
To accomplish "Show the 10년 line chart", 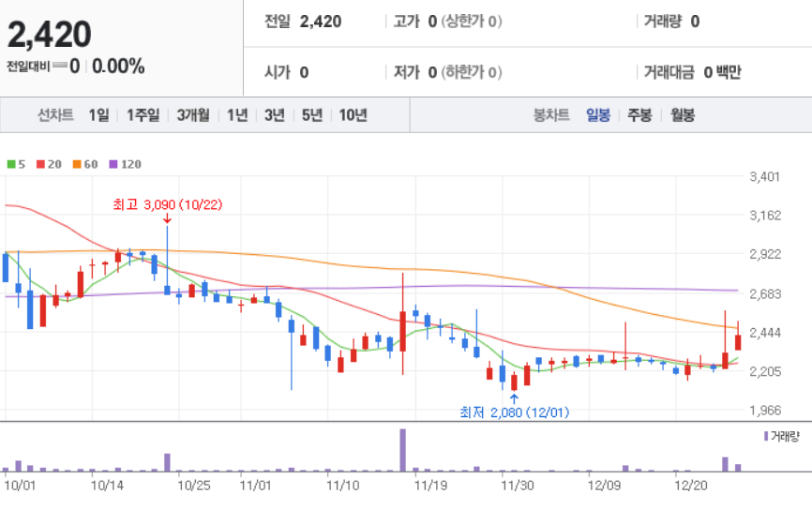I will click(353, 115).
